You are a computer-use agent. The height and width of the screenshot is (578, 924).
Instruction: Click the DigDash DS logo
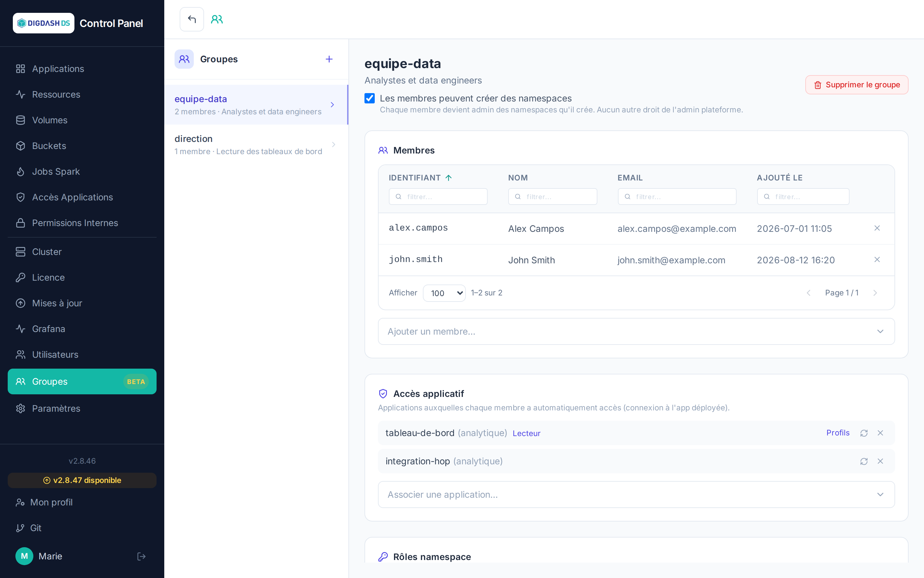tap(44, 23)
